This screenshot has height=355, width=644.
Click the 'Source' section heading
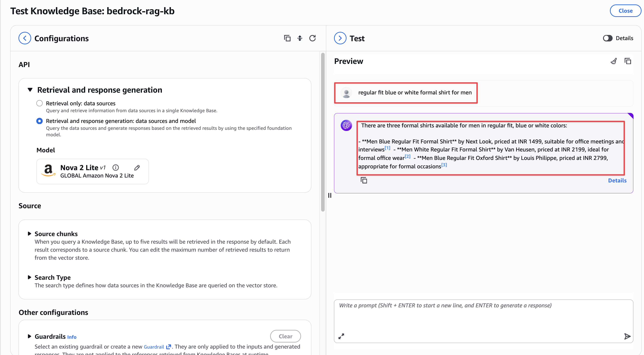click(30, 206)
